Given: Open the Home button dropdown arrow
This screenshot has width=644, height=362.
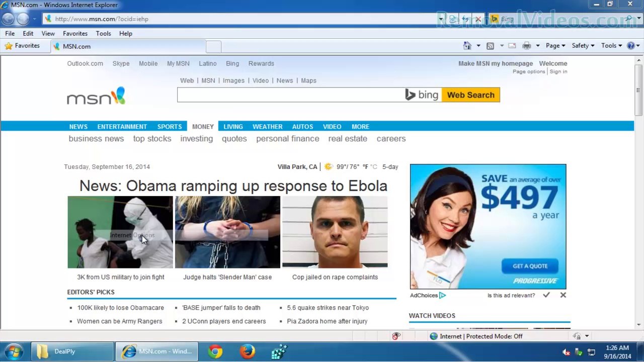Looking at the screenshot, I should [478, 46].
